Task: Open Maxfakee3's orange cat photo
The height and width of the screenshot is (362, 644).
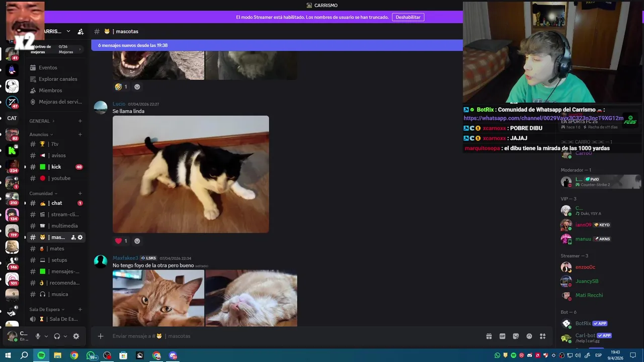Action: point(158,298)
